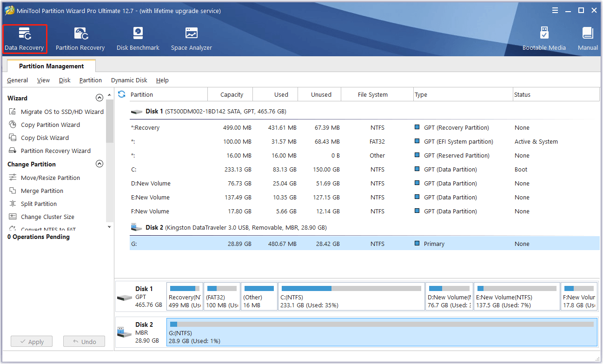Select the *:Recovery partition row
Image resolution: width=603 pixels, height=364 pixels.
[364, 127]
